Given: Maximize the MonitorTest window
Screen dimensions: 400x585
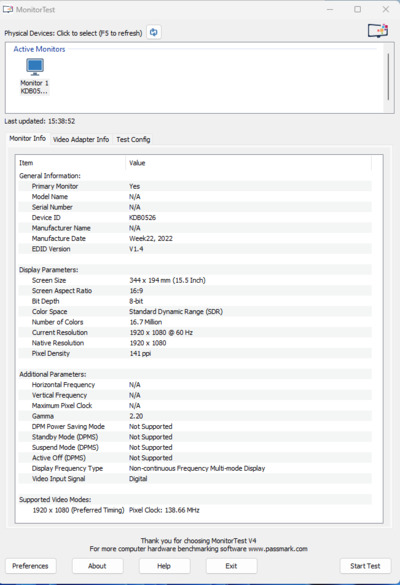Looking at the screenshot, I should point(357,9).
